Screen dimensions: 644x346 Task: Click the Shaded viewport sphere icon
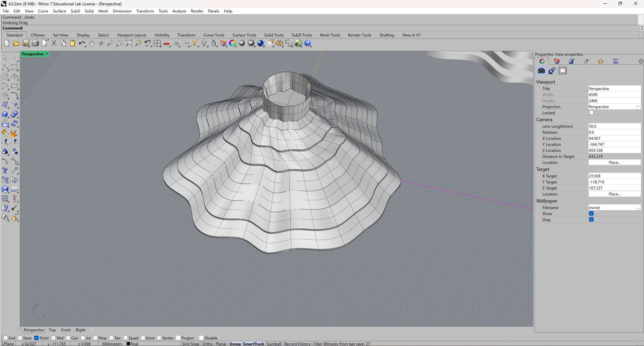pos(242,43)
